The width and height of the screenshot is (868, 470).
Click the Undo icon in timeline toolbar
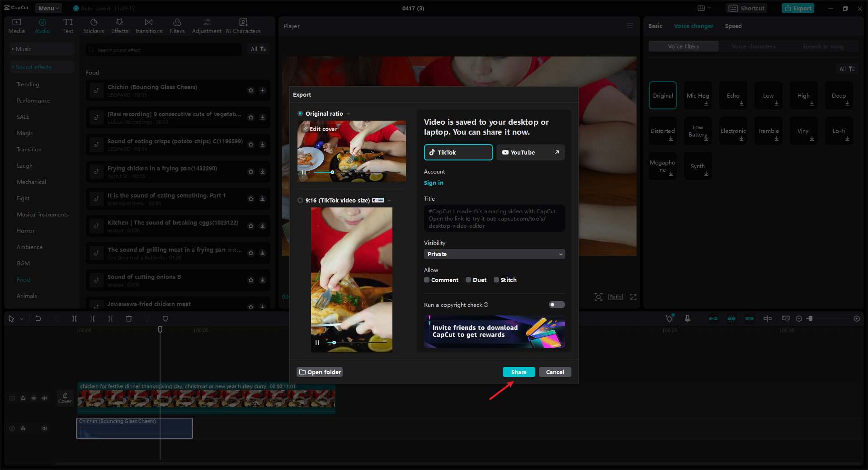(38, 319)
